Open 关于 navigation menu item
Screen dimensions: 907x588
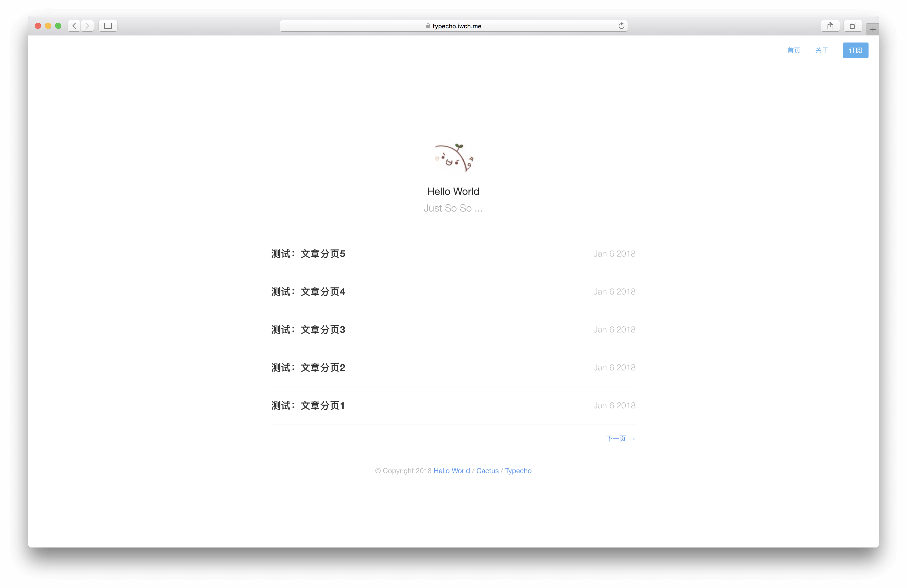click(x=822, y=50)
